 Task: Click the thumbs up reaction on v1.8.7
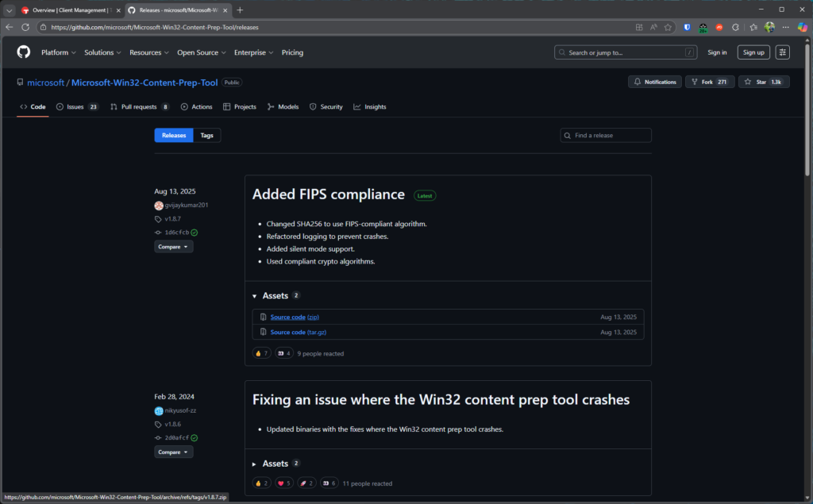click(x=261, y=353)
